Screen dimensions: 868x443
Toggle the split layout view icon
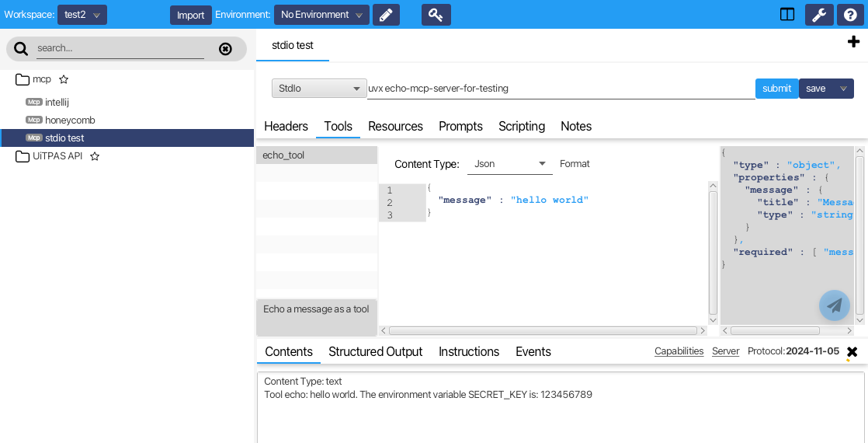[787, 15]
